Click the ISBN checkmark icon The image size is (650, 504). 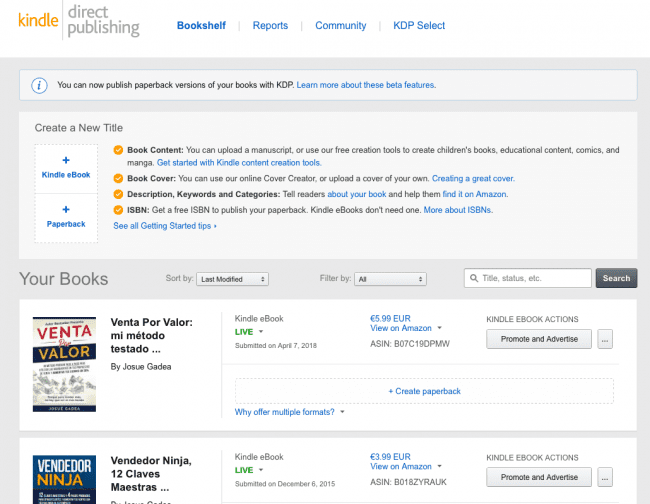tap(118, 210)
